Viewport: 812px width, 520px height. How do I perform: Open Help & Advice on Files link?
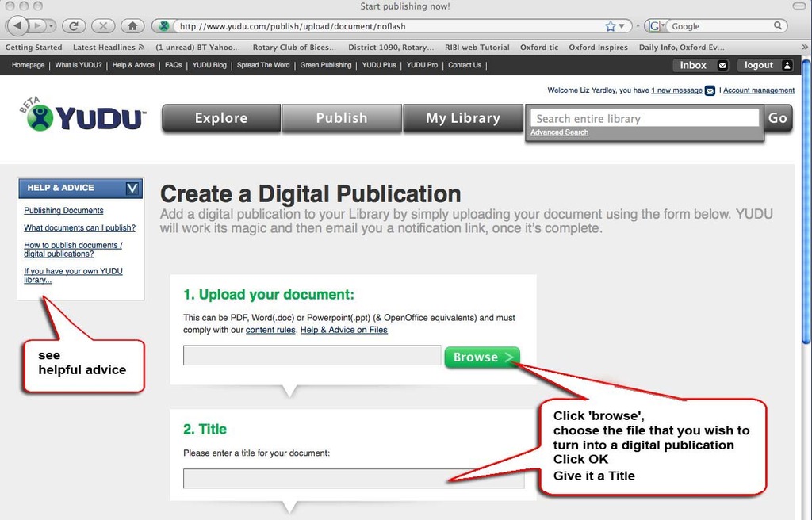[344, 330]
